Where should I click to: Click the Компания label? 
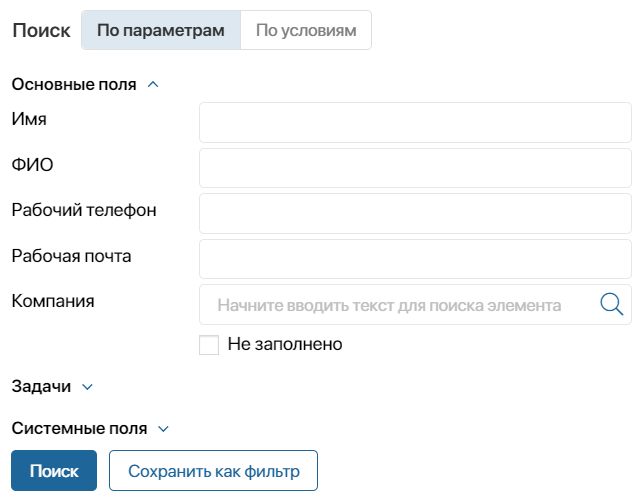point(53,301)
